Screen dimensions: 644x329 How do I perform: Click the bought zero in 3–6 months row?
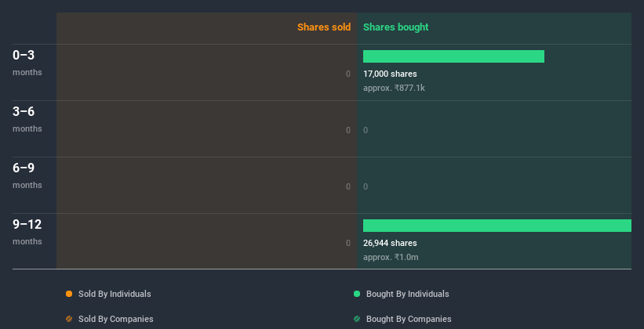tap(366, 131)
